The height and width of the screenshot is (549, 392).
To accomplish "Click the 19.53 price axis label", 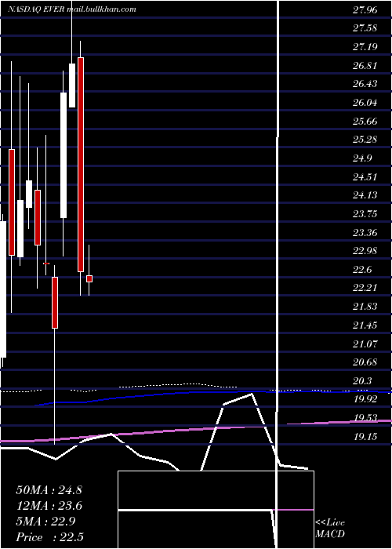I will 365,418.
